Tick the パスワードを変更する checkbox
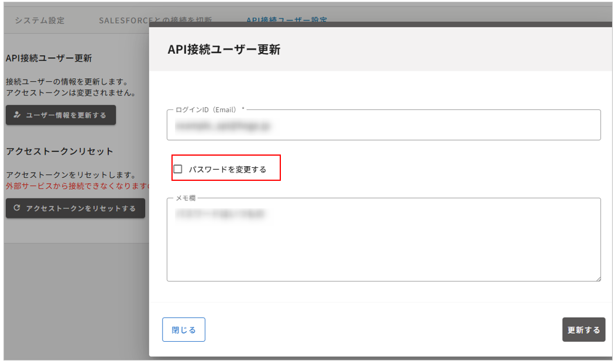Screen dimensions: 615x364 coord(178,169)
